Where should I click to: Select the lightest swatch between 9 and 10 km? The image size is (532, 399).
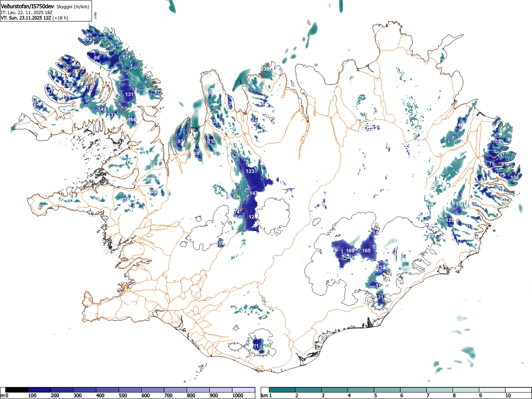tap(493, 390)
